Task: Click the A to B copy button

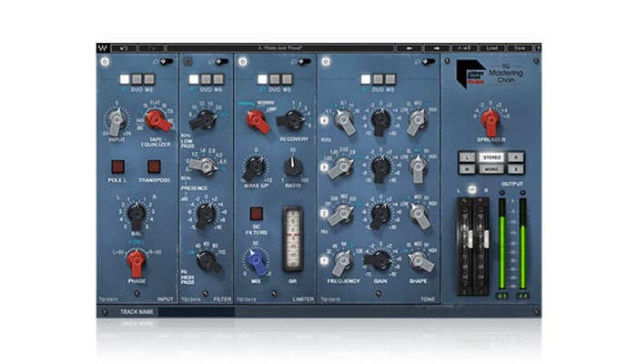Action: coord(464,48)
